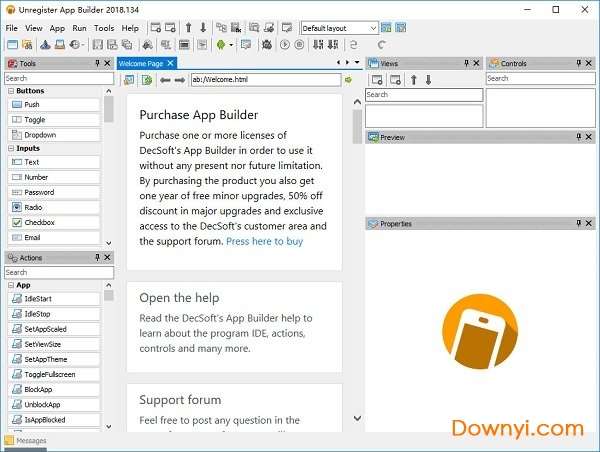
Task: Click the 'Press here to buy' link
Action: click(x=264, y=241)
